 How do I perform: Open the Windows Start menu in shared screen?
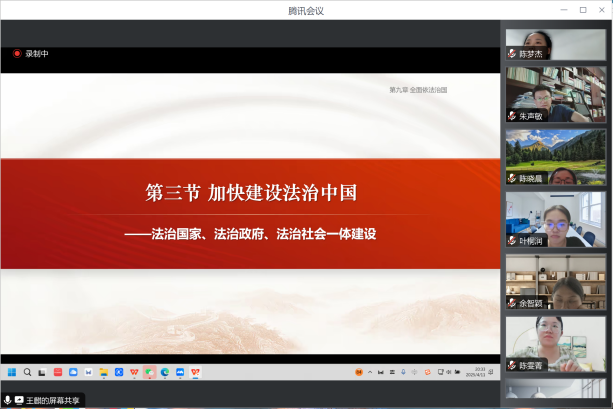pyautogui.click(x=12, y=372)
